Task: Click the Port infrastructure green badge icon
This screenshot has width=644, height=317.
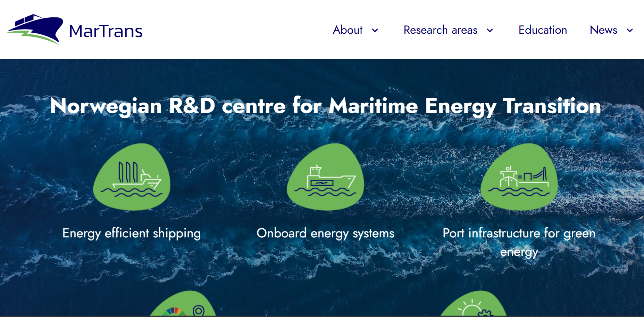Action: pos(519,177)
